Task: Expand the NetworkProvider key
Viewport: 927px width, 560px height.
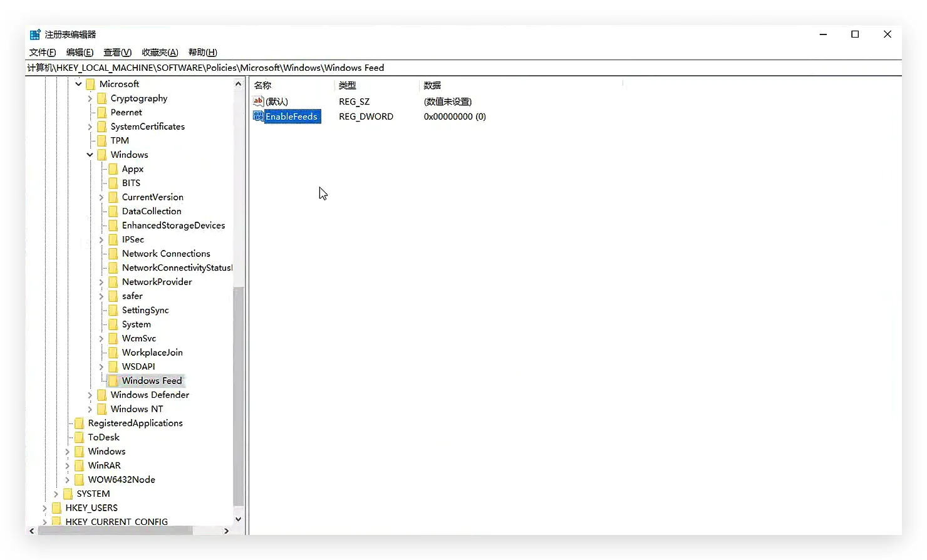Action: pos(101,282)
